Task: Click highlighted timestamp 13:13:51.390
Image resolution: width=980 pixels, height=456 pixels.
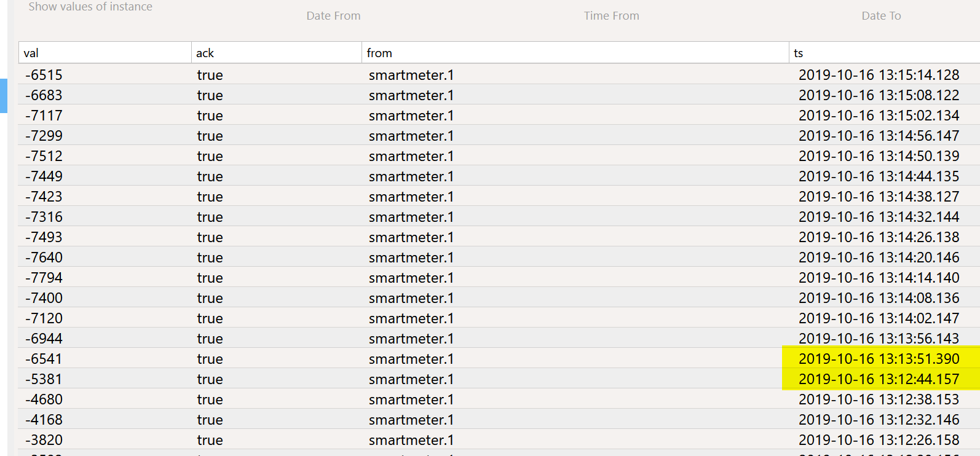Action: point(879,359)
